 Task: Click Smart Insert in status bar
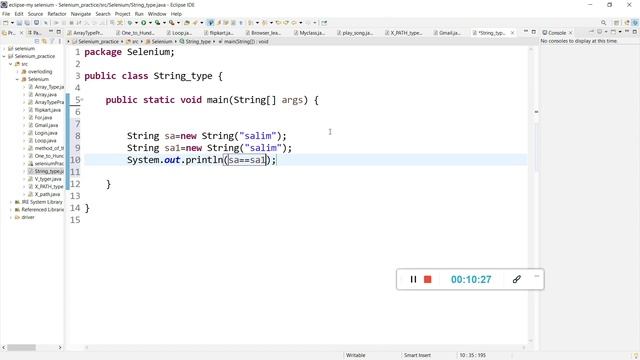coord(417,356)
